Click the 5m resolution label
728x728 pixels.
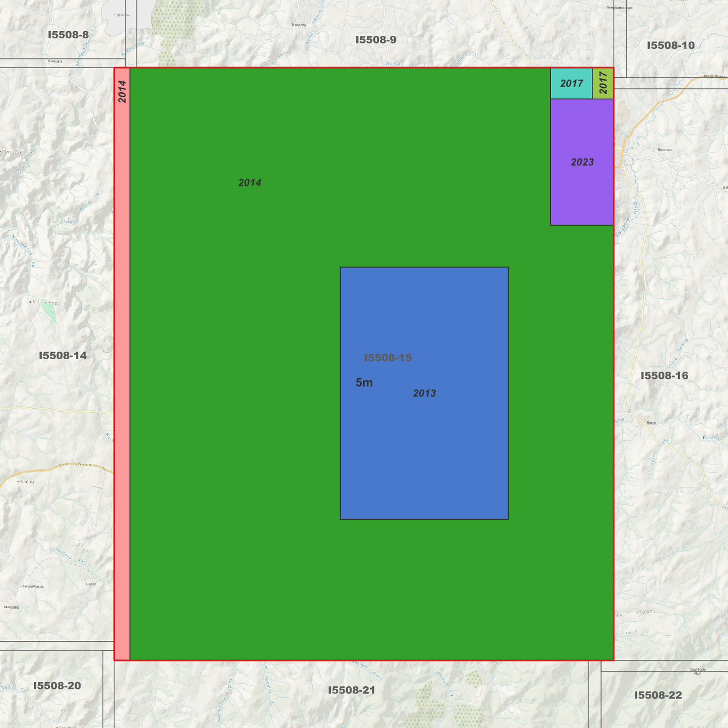[x=364, y=382]
